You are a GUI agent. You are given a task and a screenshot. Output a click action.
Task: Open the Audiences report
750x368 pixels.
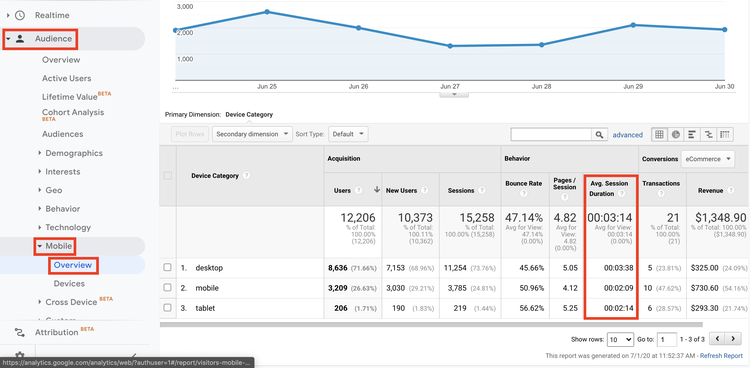pos(63,134)
